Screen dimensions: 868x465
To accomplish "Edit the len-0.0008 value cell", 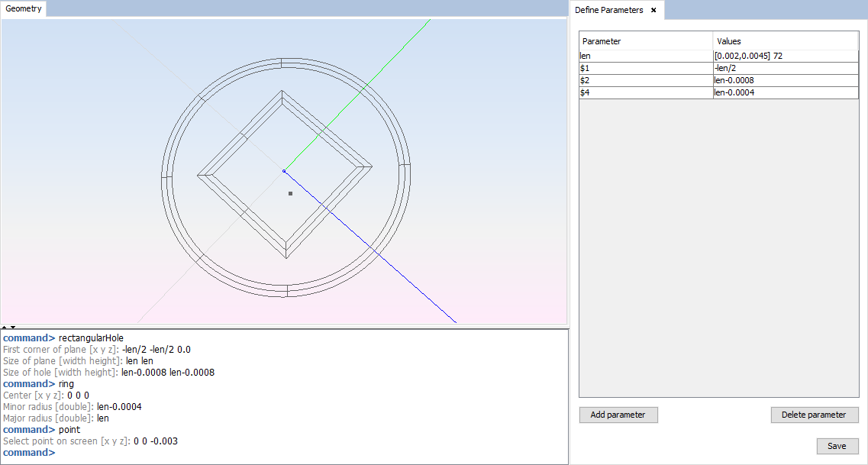I will point(785,80).
